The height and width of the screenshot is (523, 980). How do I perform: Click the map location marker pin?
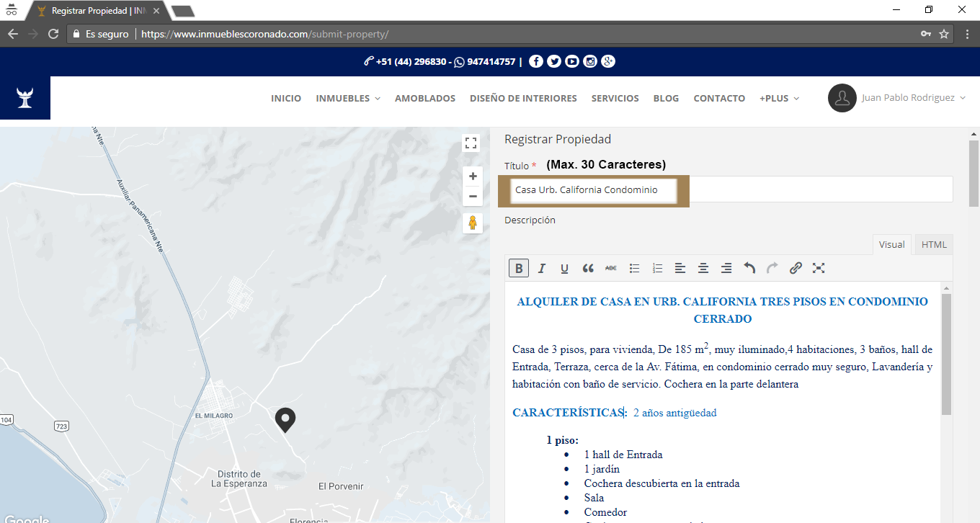pyautogui.click(x=286, y=419)
